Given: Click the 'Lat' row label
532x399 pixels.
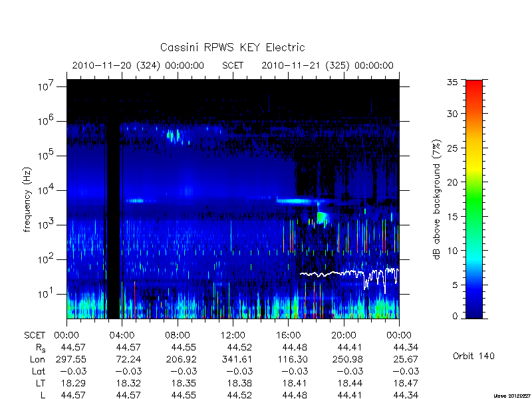Looking at the screenshot, I should [x=39, y=372].
